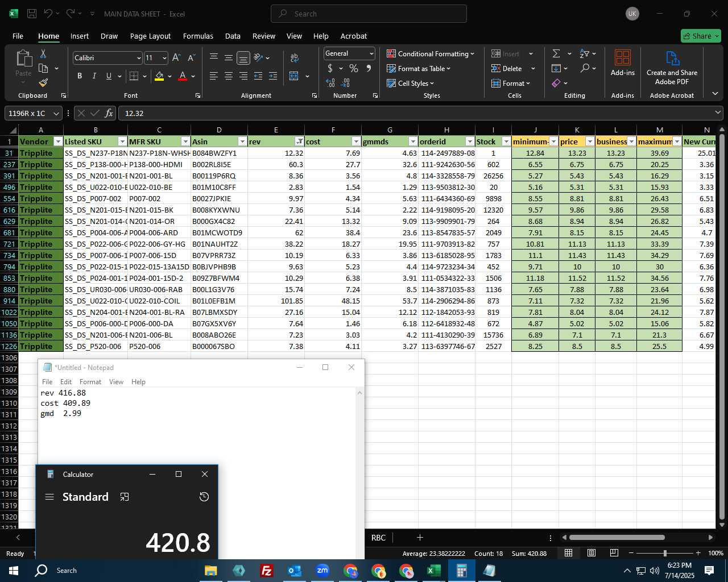Open the File menu in Excel
The height and width of the screenshot is (582, 728).
point(18,36)
